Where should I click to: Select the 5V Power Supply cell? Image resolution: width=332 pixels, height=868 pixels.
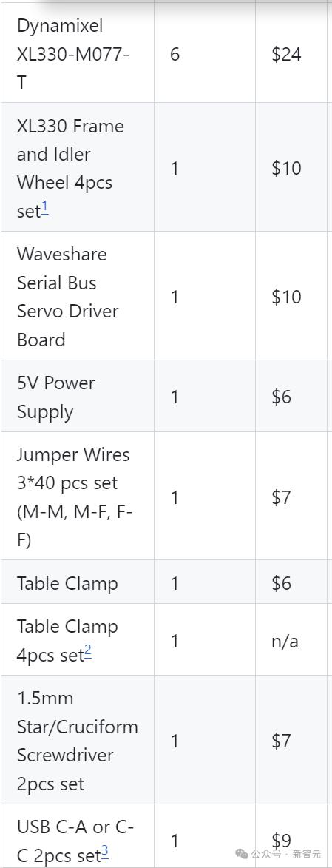[78, 397]
